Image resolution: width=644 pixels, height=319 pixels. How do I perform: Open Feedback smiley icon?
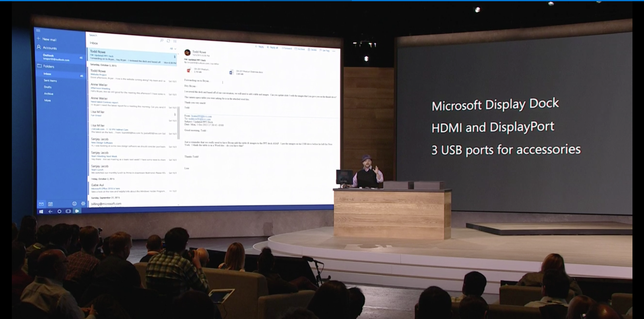click(74, 203)
